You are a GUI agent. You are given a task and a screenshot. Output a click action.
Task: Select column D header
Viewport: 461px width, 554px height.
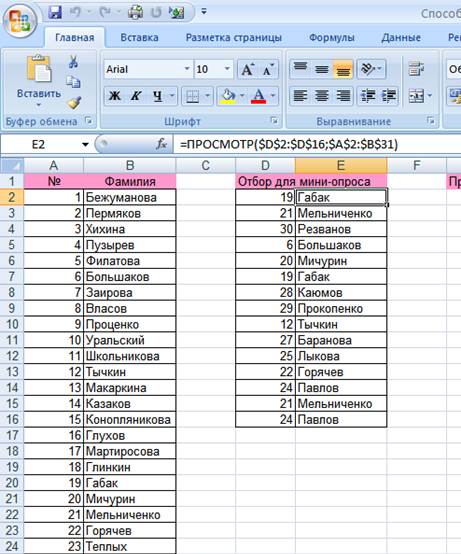point(265,165)
